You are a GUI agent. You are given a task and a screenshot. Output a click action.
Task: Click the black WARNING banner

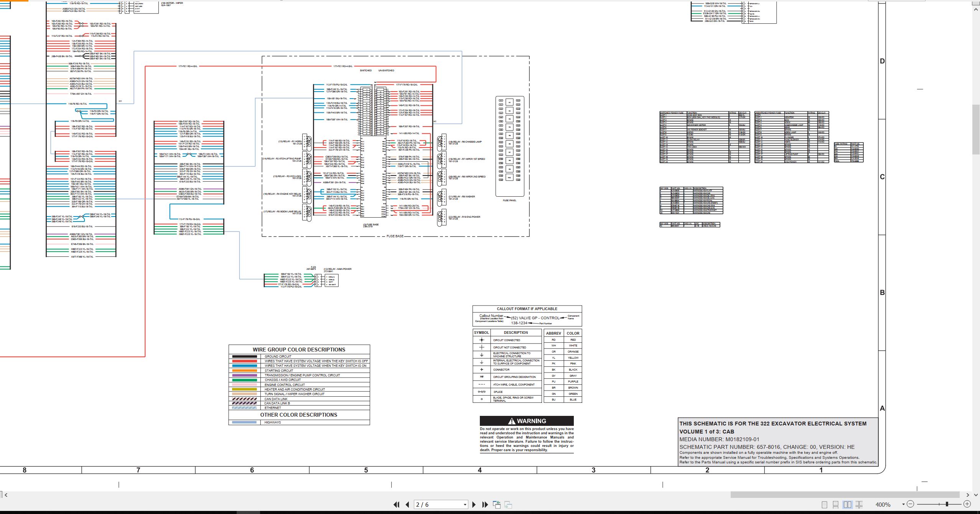pos(527,421)
